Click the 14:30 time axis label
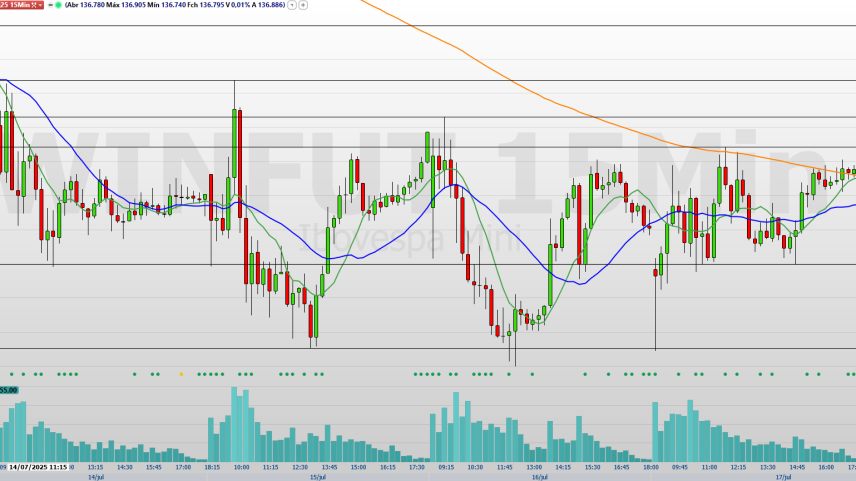856x481 pixels. coord(124,467)
